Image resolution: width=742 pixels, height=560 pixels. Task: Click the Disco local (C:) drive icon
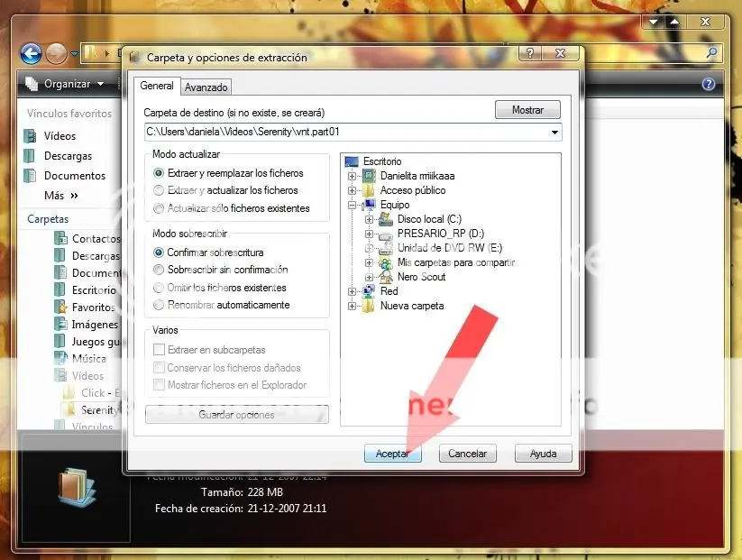386,219
